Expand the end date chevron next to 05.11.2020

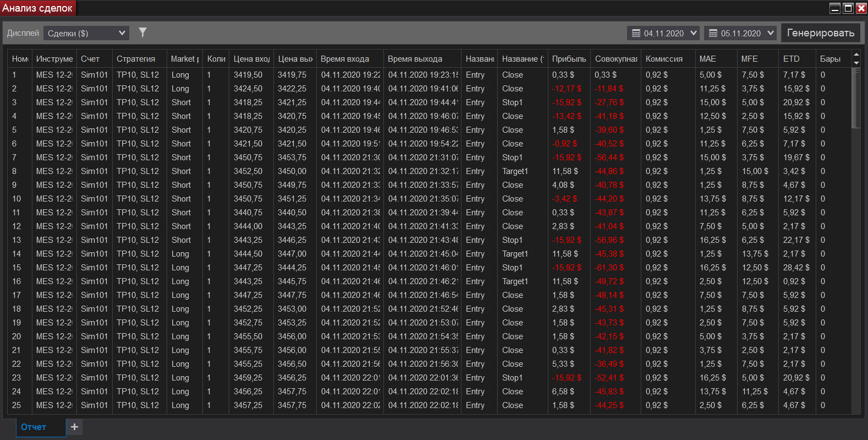[x=771, y=33]
